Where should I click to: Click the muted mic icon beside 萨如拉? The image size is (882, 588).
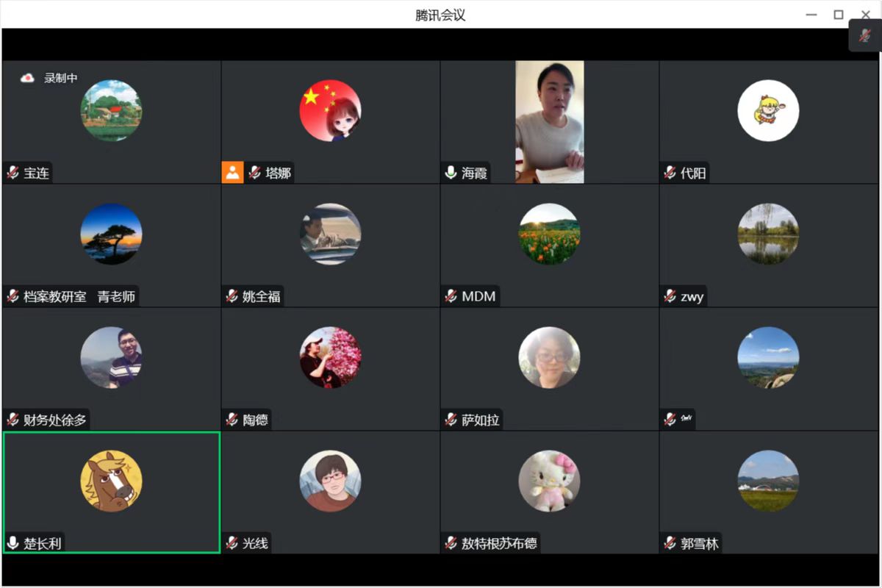[451, 420]
